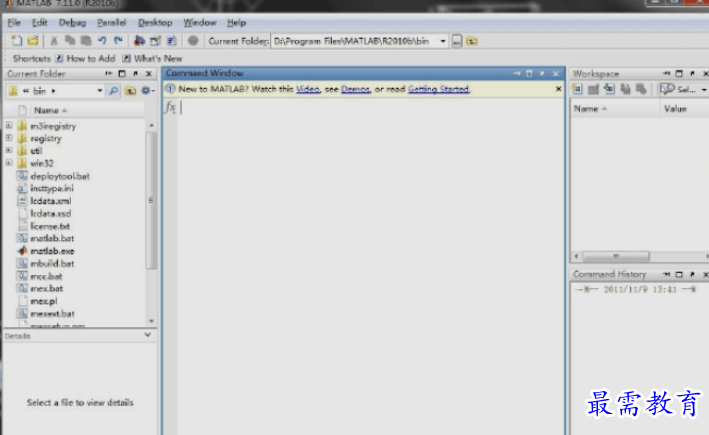The image size is (709, 435).
Task: Maximize the Current Folder panel
Action: click(x=122, y=73)
